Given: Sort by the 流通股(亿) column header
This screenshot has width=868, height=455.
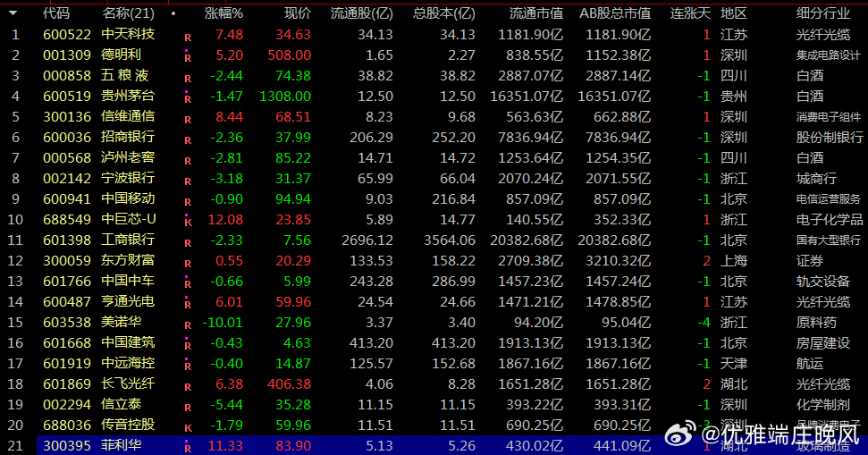Looking at the screenshot, I should coord(361,13).
